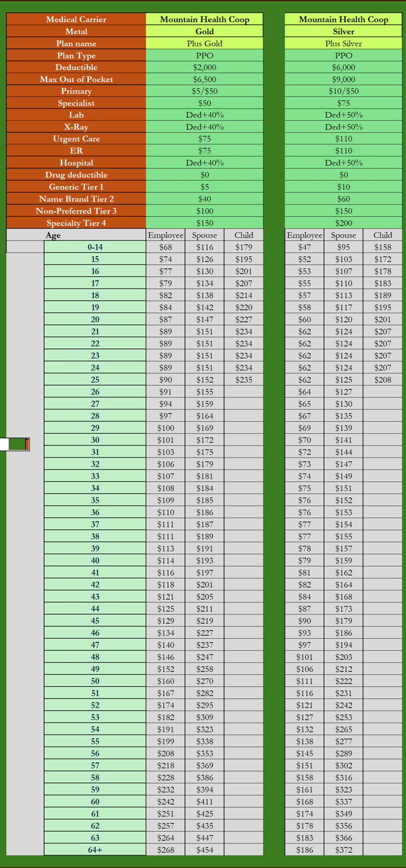Click Silver Child "$208" in the age 25 row
Image resolution: width=406 pixels, height=868 pixels.
pos(383,380)
